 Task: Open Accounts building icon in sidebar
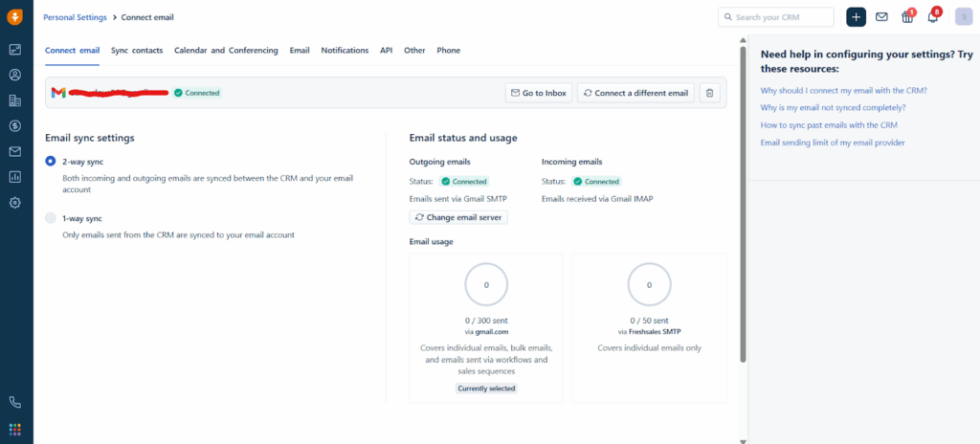15,100
